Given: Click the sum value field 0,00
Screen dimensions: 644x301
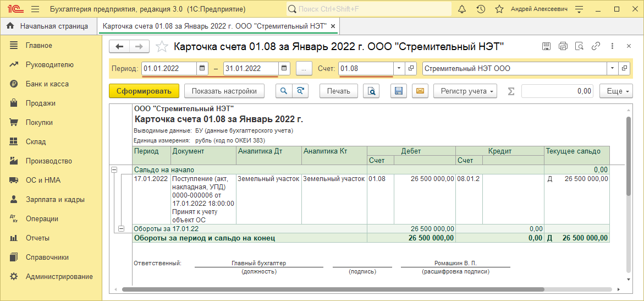Looking at the screenshot, I should click(557, 91).
